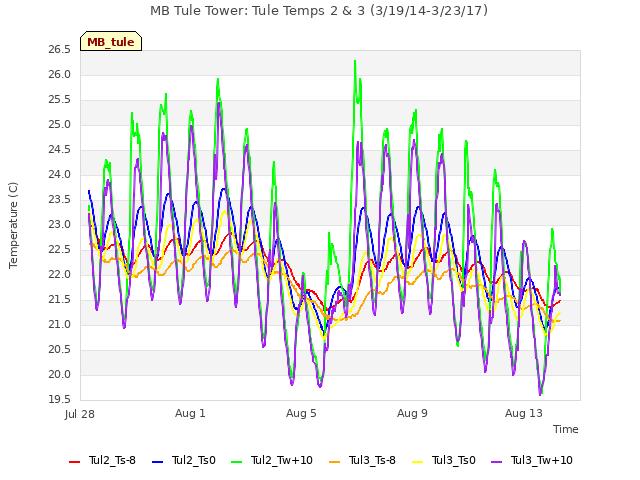Click the highest green peak above 26.0
Viewport: 640px width, 480px height.
[x=355, y=61]
